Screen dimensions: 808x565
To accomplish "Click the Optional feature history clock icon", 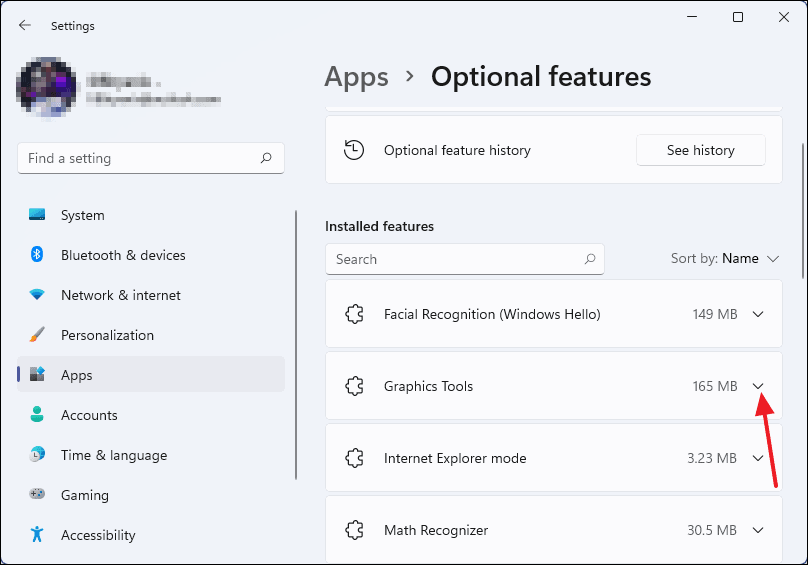I will tap(354, 150).
